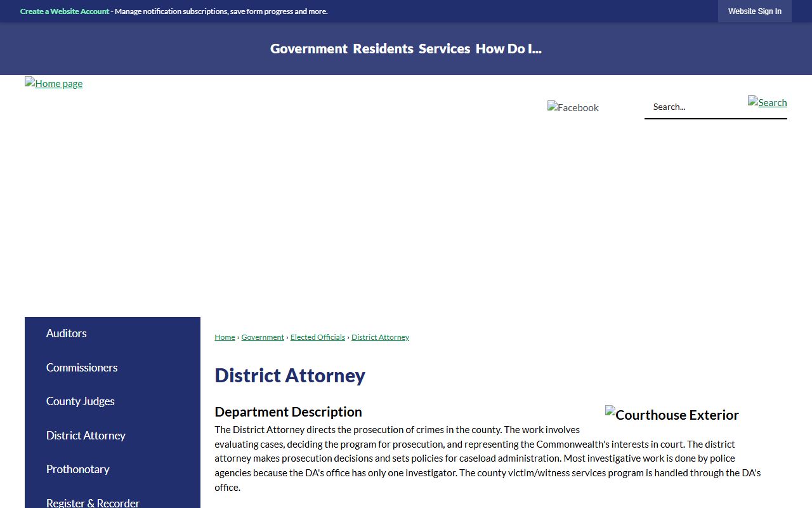812x508 pixels.
Task: Open the Residents menu
Action: [383, 48]
